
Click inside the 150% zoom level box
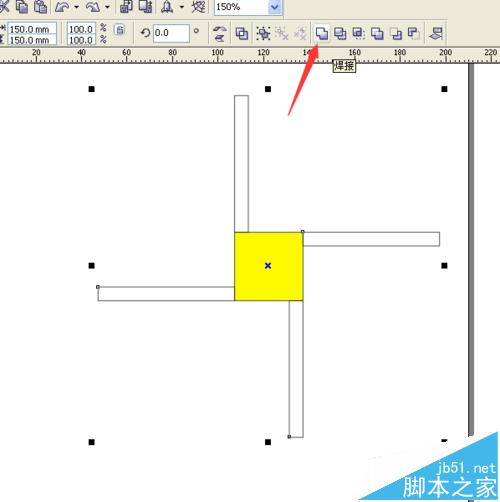241,7
